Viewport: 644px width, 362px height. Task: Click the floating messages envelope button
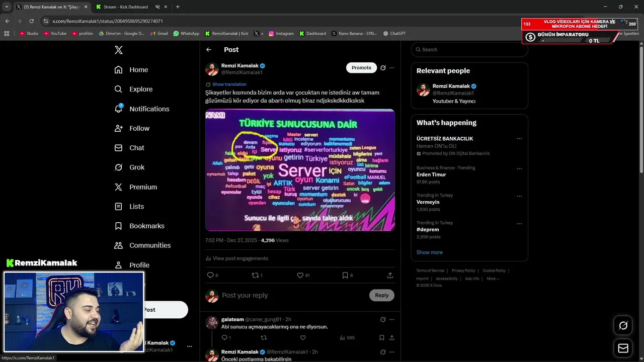coord(623,348)
